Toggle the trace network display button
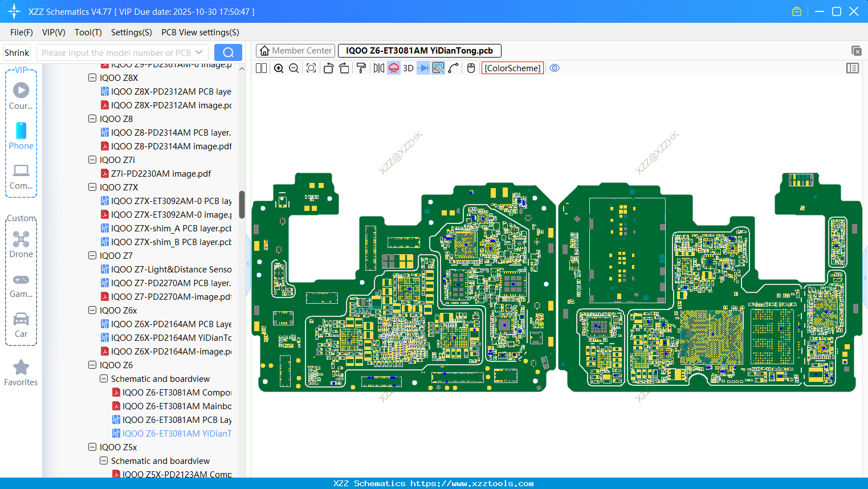Screen dimensions: 868x489 438,68
